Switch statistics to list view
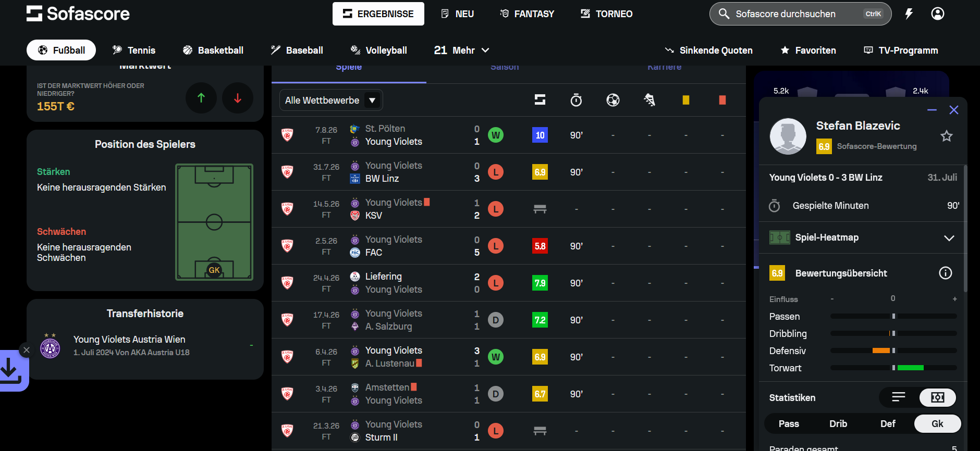The width and height of the screenshot is (980, 451). point(899,397)
